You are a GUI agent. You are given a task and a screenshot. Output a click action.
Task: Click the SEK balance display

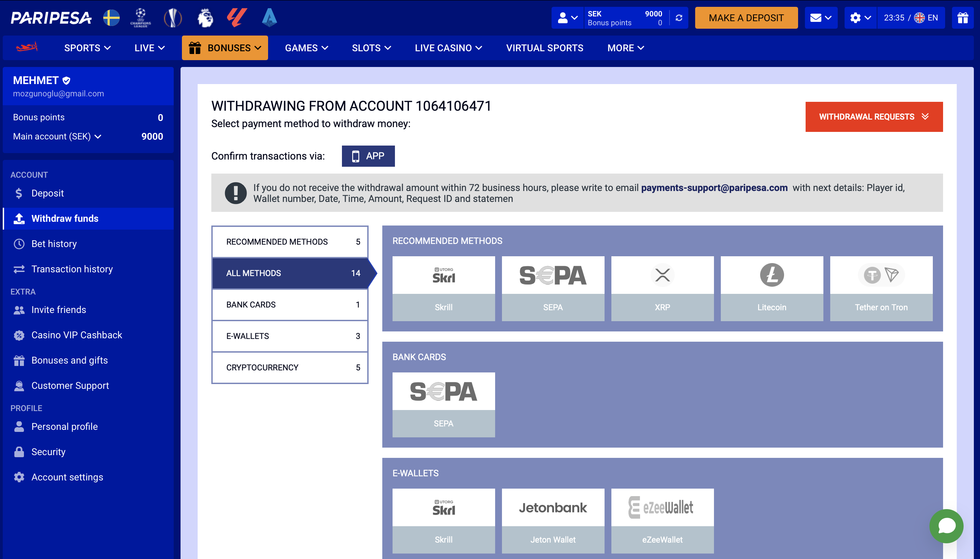tap(625, 18)
